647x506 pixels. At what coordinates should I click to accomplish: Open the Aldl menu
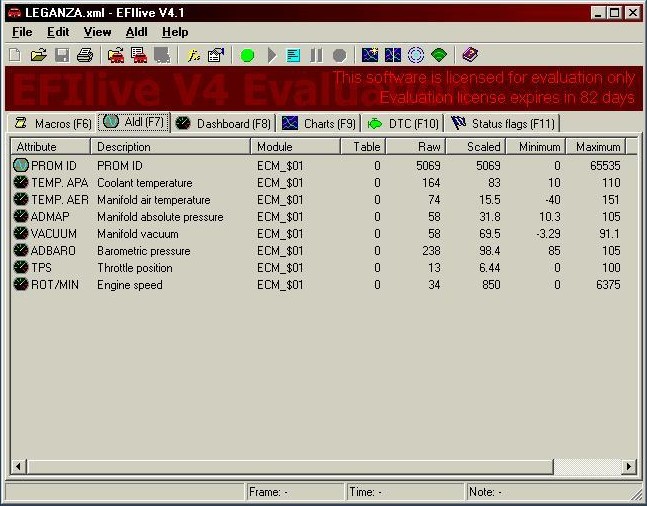pos(136,32)
